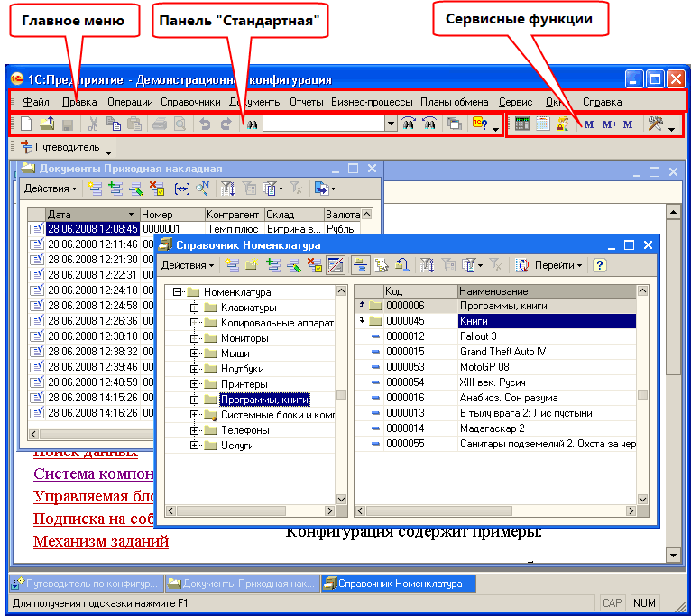
Task: Click the Cut scissors icon
Action: (93, 124)
